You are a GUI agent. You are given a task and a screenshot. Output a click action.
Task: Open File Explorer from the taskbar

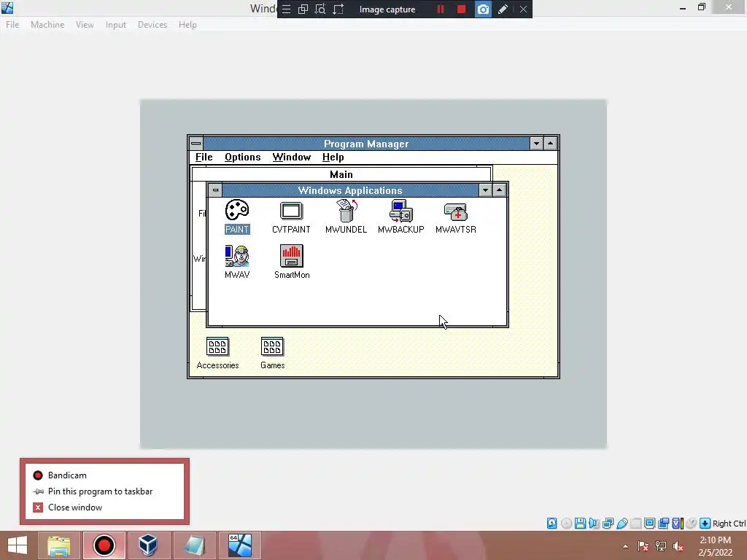tap(58, 545)
